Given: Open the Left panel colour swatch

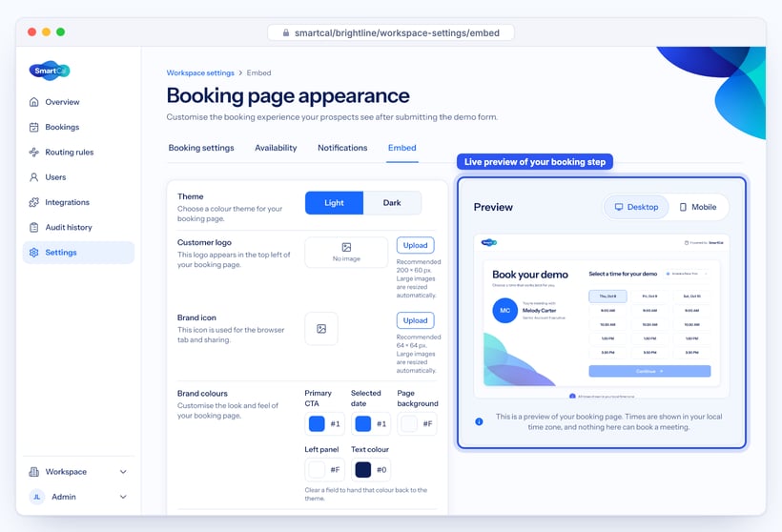Looking at the screenshot, I should tap(317, 470).
